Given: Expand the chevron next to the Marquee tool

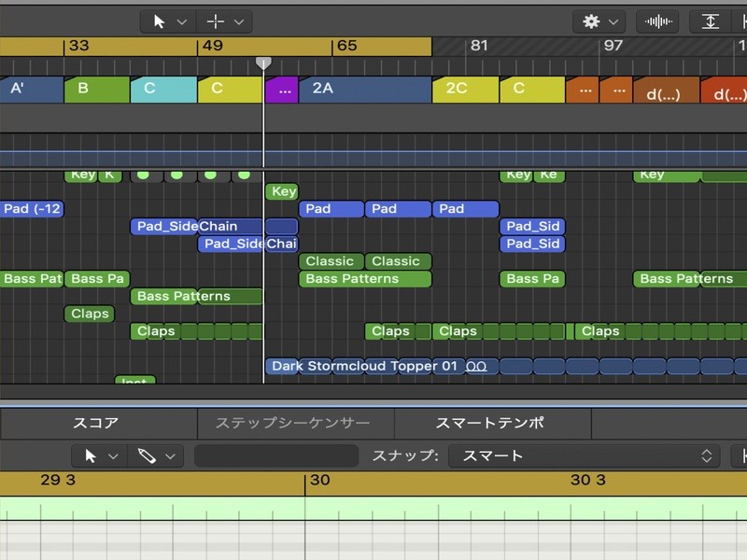Looking at the screenshot, I should [239, 21].
